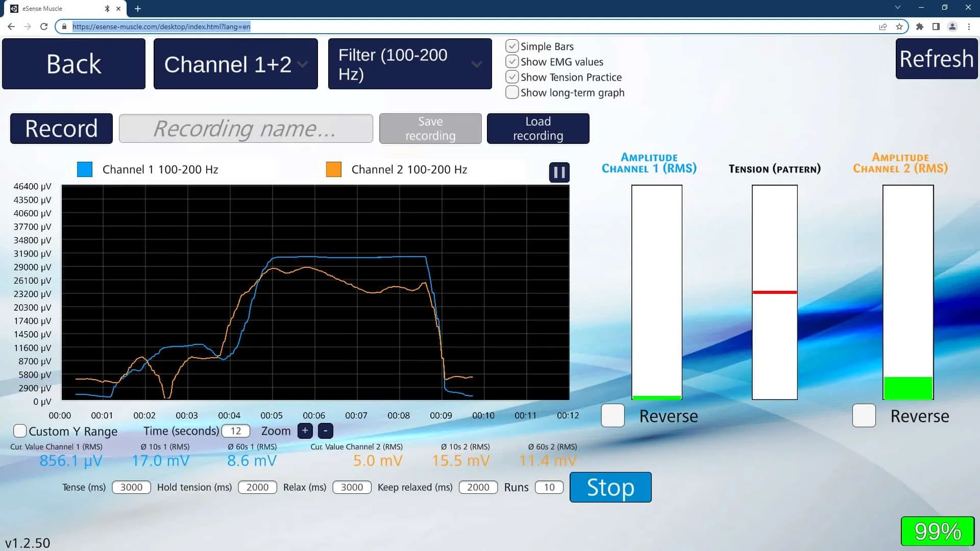Click the Channel 1 blue color swatch
The image size is (980, 551).
pyautogui.click(x=84, y=169)
